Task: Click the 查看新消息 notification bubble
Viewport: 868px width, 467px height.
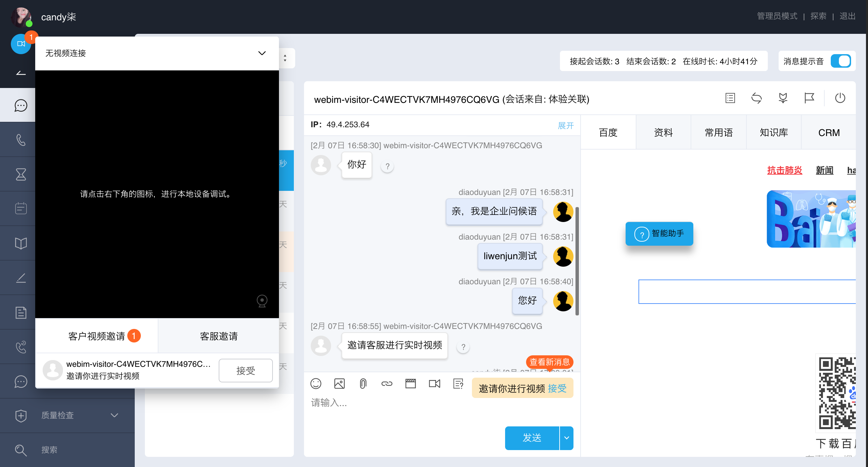Action: pyautogui.click(x=549, y=362)
